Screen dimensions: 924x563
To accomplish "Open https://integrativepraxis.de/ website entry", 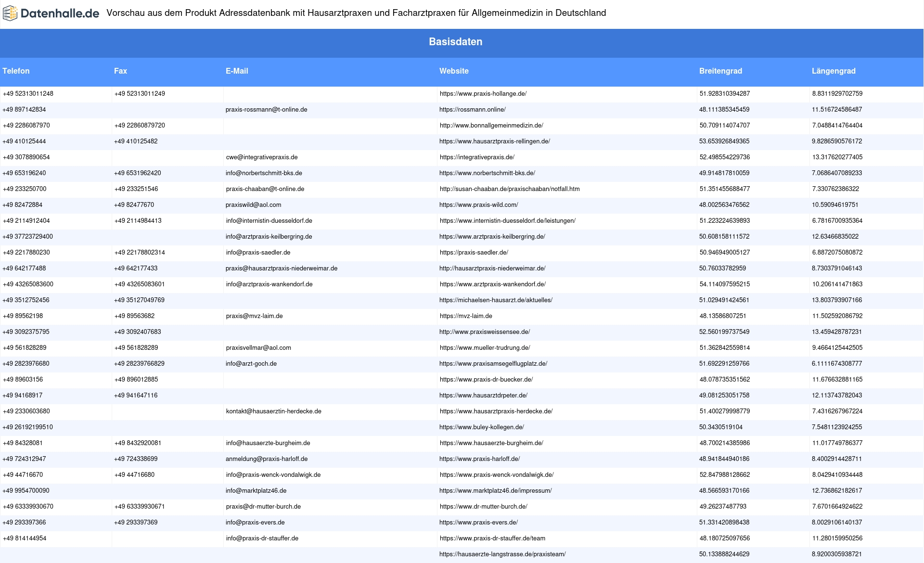I will pyautogui.click(x=477, y=157).
